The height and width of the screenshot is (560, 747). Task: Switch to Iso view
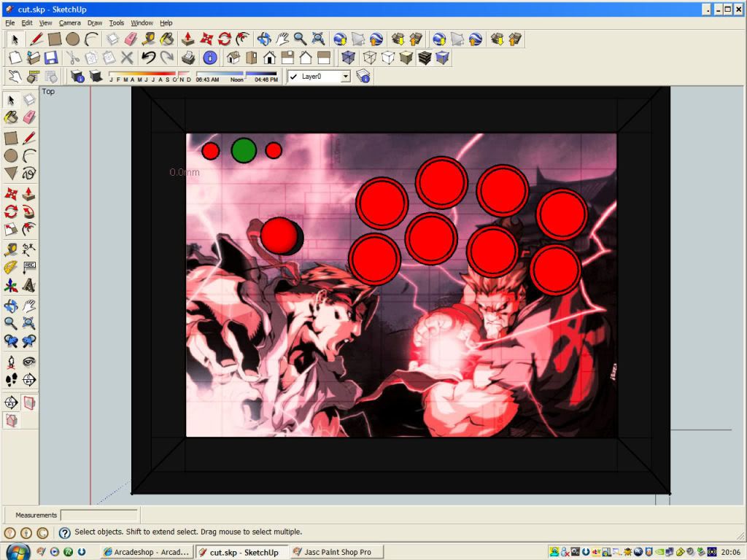pyautogui.click(x=233, y=58)
